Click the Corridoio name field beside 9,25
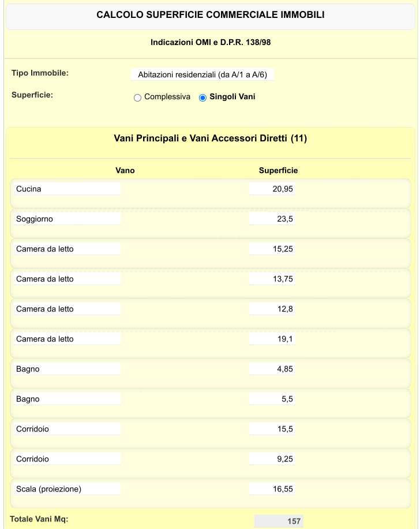Screen dimensions: 420x529 coord(67,459)
